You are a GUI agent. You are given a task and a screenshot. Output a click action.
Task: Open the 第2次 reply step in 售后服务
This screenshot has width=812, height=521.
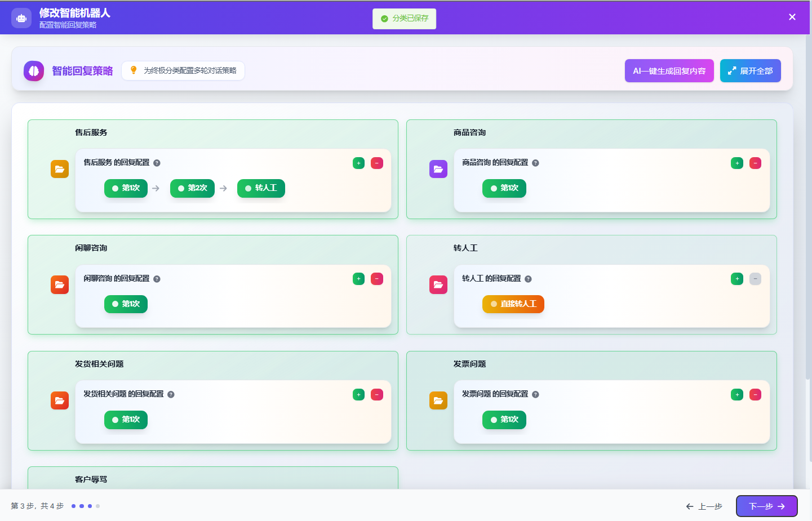tap(192, 188)
